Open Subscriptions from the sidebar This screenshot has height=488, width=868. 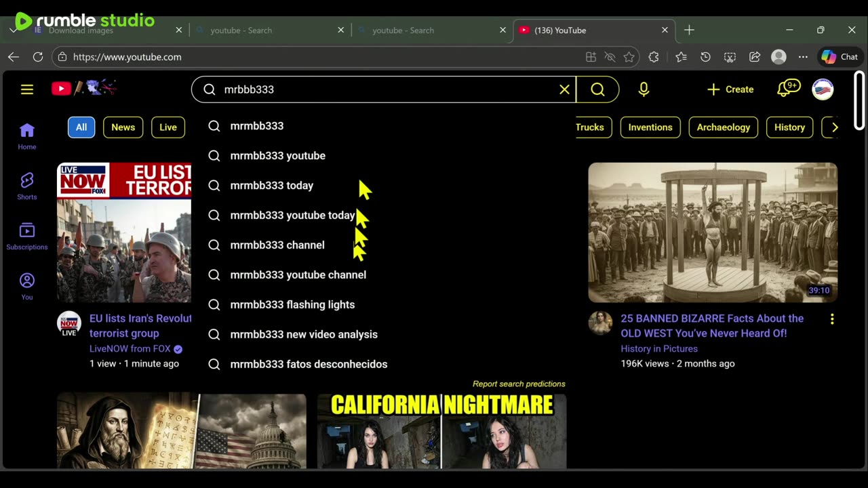pos(27,237)
